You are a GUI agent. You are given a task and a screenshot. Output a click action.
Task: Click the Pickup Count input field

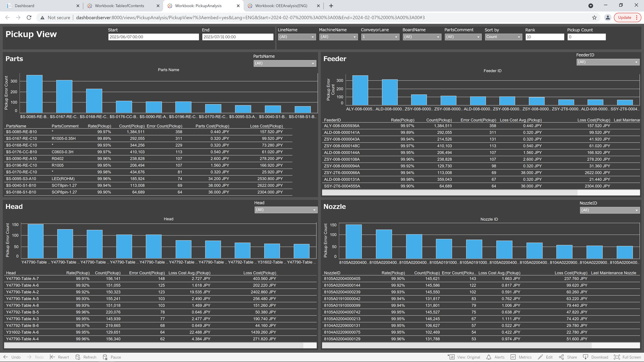click(586, 37)
